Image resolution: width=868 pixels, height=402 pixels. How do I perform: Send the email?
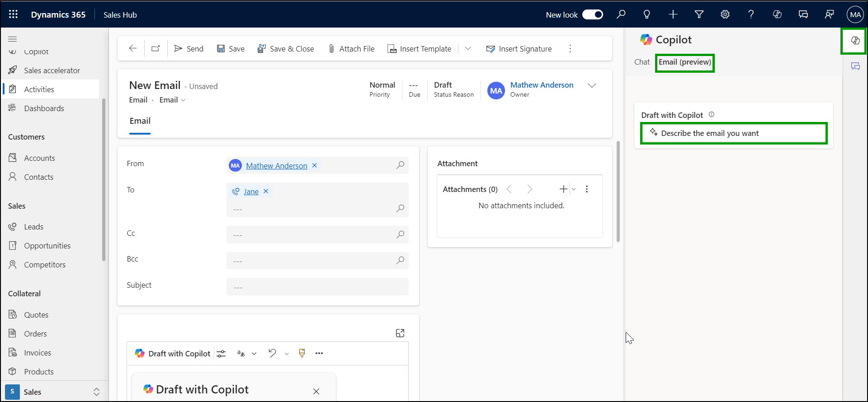pos(189,48)
